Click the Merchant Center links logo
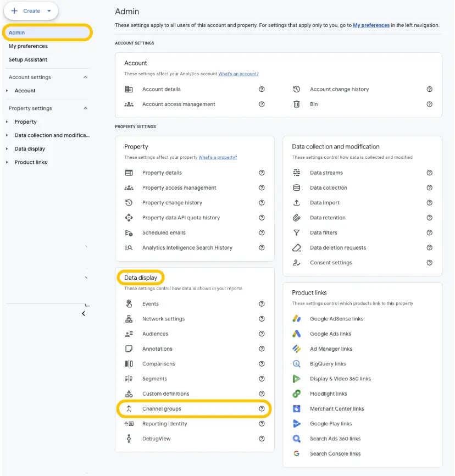Viewport: 455px width, 476px height. (x=296, y=408)
